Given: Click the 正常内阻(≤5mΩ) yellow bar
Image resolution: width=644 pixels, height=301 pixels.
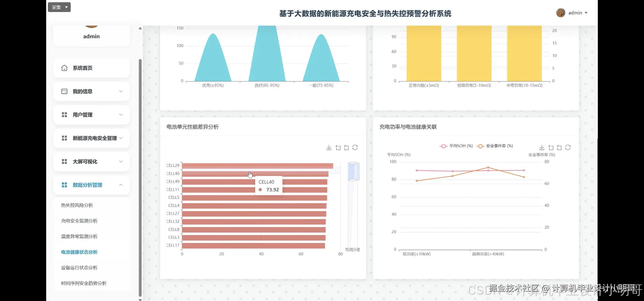Looking at the screenshot, I should click(424, 53).
